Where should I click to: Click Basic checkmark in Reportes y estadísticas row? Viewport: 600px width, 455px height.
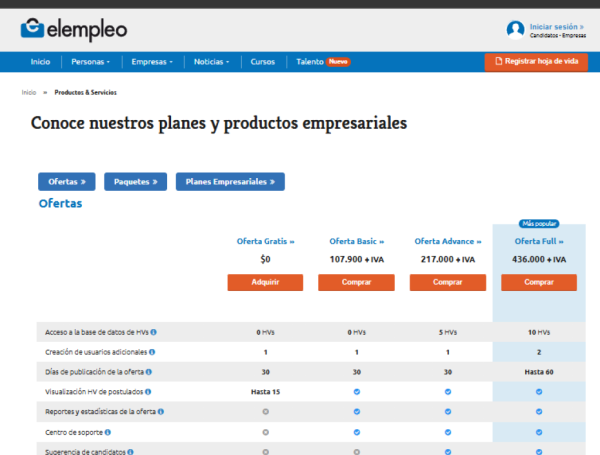point(357,412)
